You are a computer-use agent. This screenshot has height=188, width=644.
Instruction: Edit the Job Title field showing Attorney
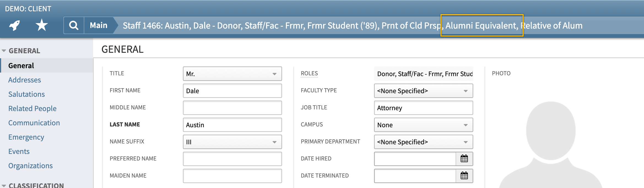coord(423,108)
